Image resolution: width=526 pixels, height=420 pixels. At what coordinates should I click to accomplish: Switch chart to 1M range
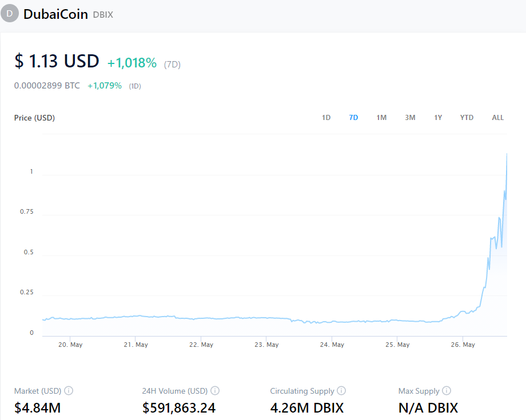(x=381, y=118)
